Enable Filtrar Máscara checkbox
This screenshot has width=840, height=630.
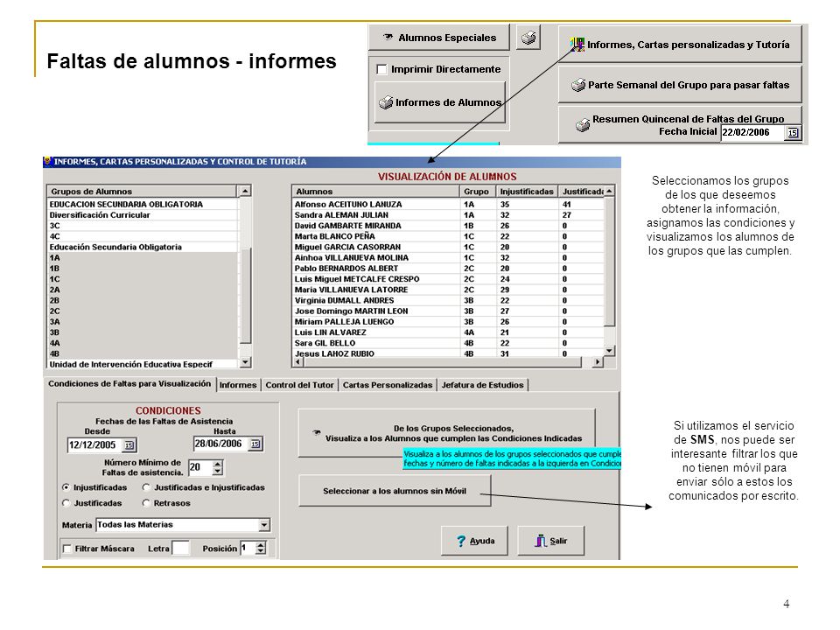(x=67, y=549)
